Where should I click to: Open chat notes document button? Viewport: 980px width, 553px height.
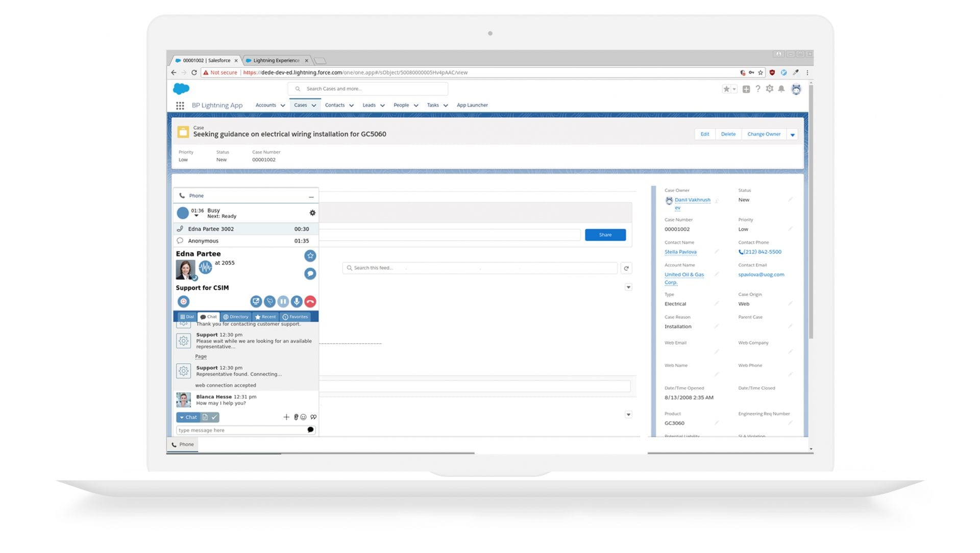[x=205, y=417]
